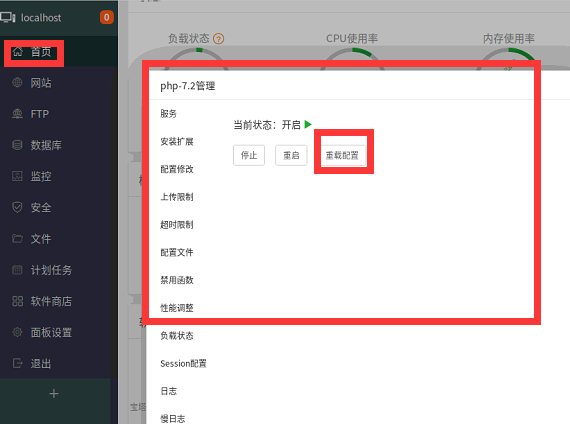Click the globe icon beside 网站
This screenshot has width=570, height=424.
(17, 83)
